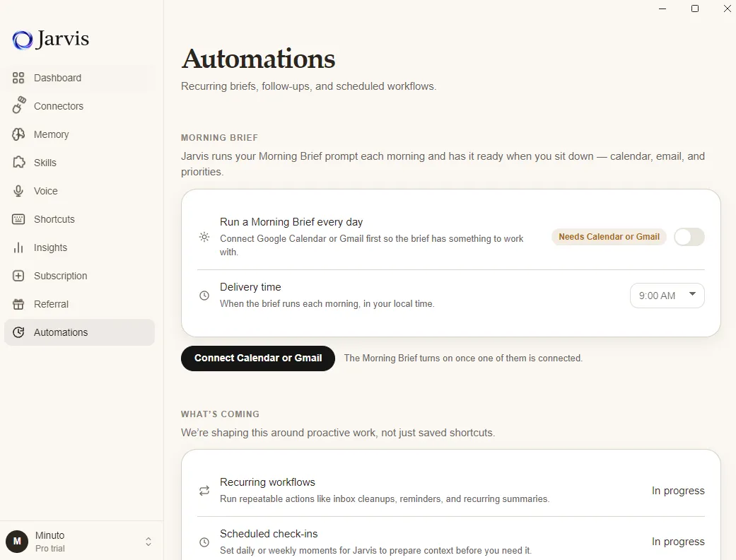Maximize the Jarvis window

click(x=695, y=8)
